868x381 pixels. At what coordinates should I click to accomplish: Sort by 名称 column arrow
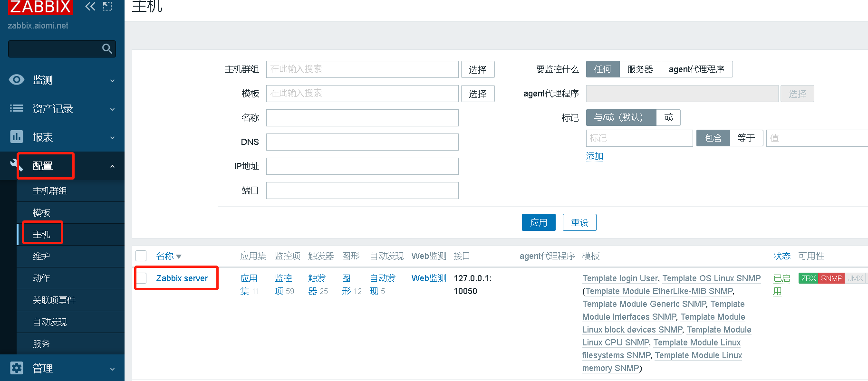[179, 257]
